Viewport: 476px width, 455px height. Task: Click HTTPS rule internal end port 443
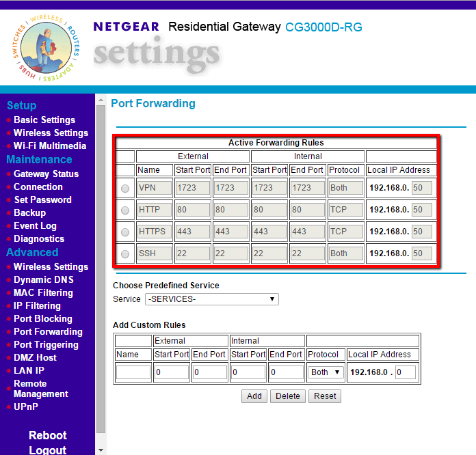pos(308,232)
